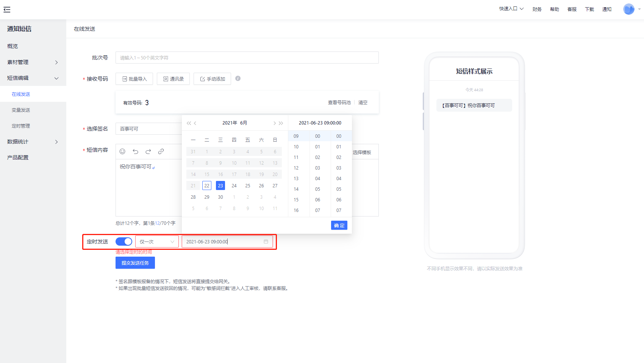644x363 pixels.
Task: Select June 30 in calendar
Action: (x=220, y=197)
